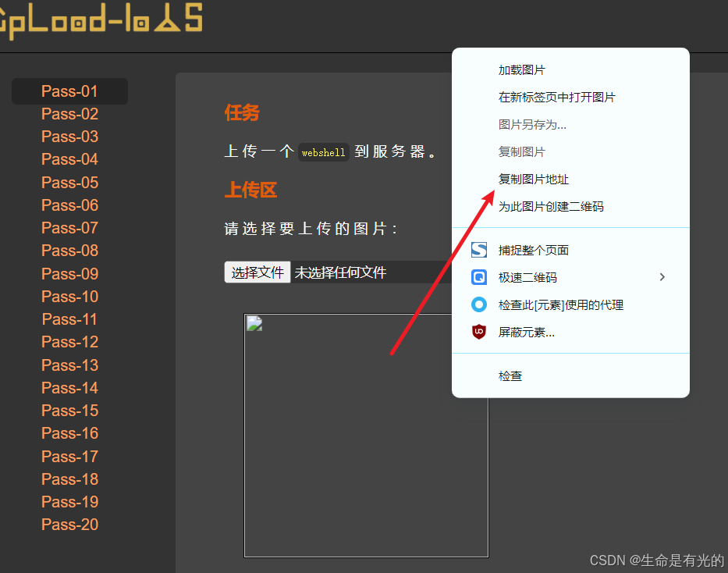The width and height of the screenshot is (728, 573).
Task: Click the webshell code snippet label
Action: point(323,152)
